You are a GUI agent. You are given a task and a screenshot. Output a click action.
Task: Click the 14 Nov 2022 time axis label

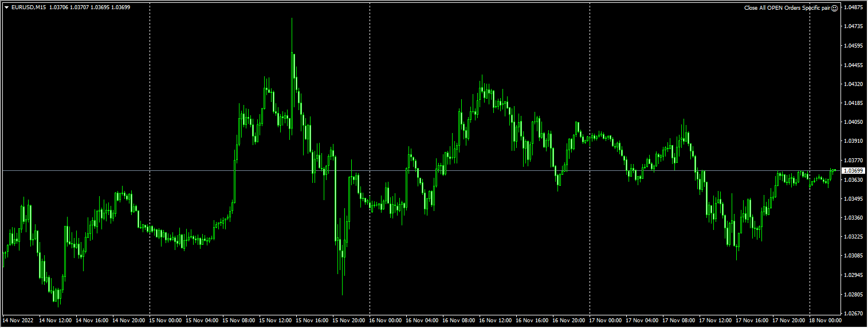19,321
